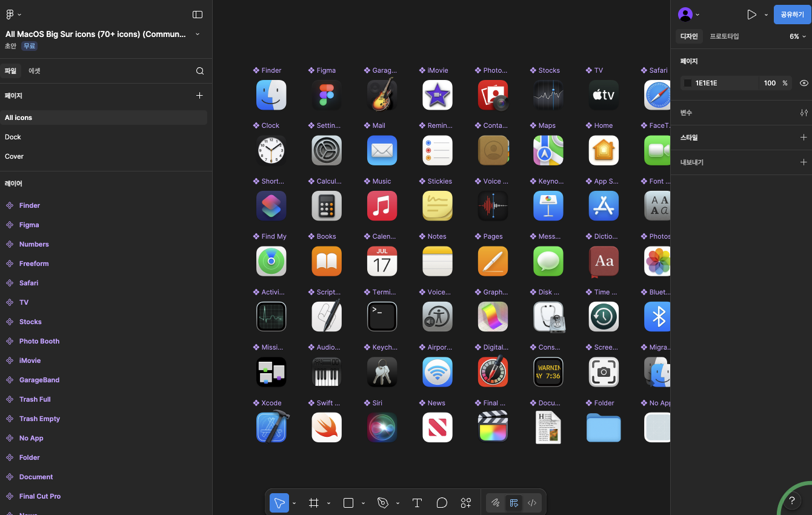Switch to the 디자인 tab
The image size is (812, 515).
[690, 36]
